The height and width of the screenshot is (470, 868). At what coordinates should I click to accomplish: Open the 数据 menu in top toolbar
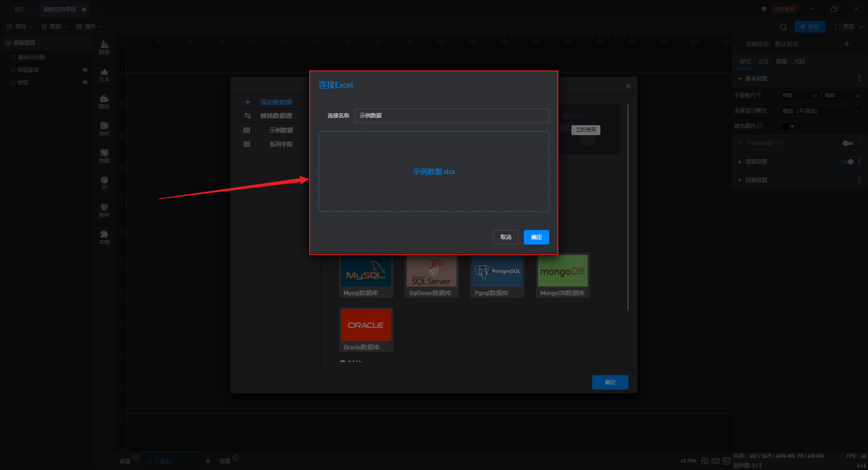[x=55, y=27]
